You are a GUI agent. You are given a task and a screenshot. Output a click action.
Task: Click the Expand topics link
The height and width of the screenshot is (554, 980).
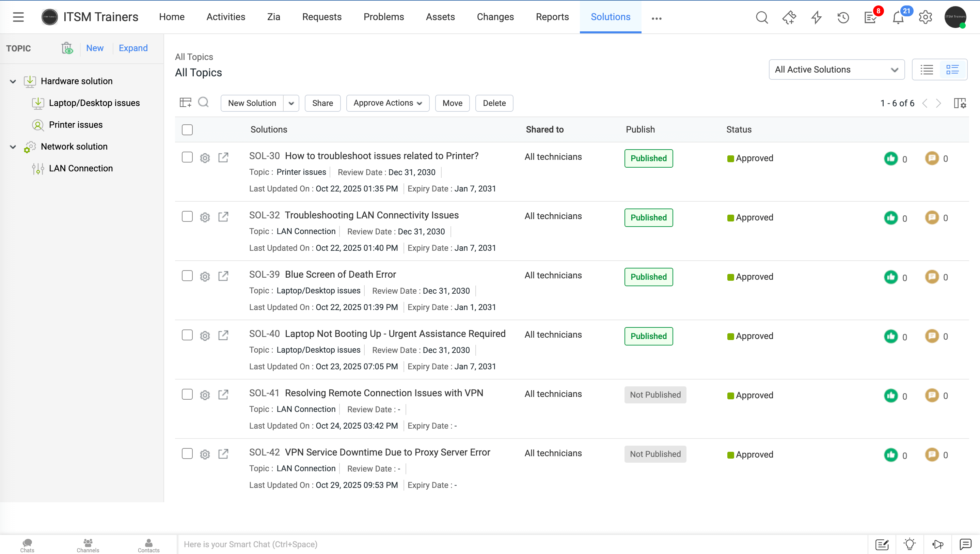click(133, 48)
